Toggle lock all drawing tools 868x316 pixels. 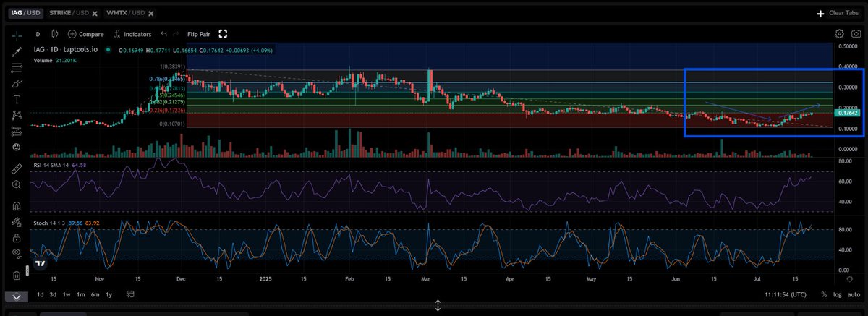click(x=17, y=236)
